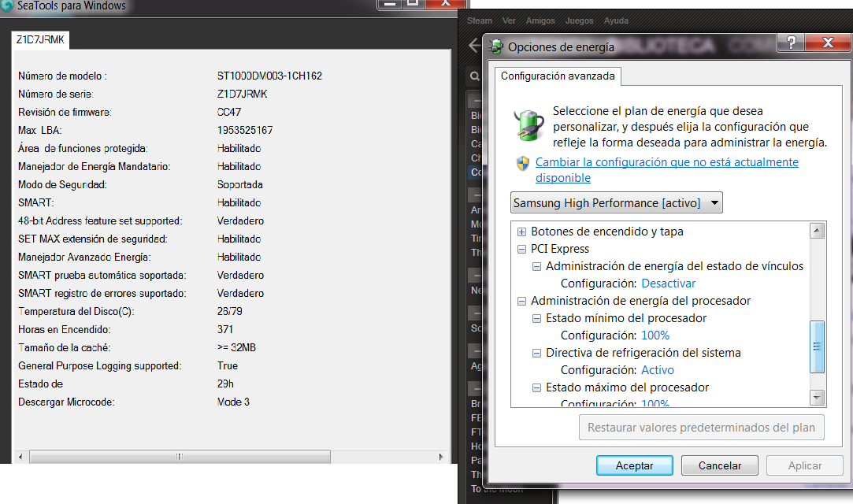Click the Desactivar value under link state management
This screenshot has height=504, width=853.
668,283
